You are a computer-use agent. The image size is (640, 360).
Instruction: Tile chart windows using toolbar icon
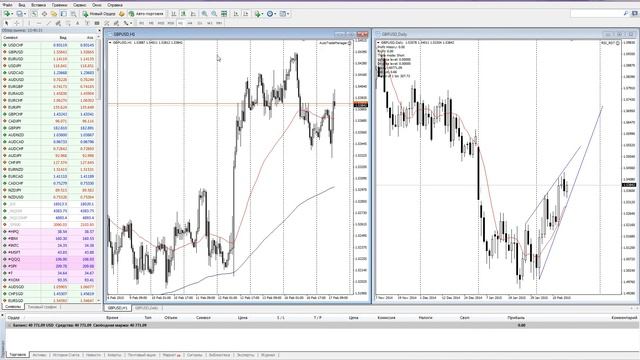224,13
